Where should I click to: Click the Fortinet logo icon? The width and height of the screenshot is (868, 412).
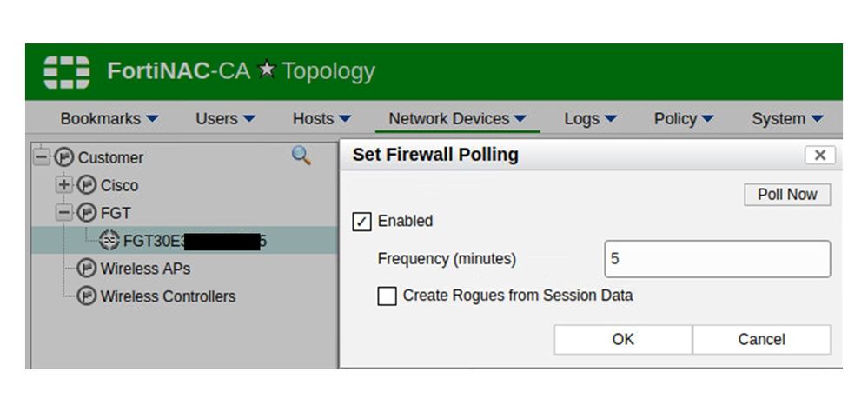(x=67, y=71)
